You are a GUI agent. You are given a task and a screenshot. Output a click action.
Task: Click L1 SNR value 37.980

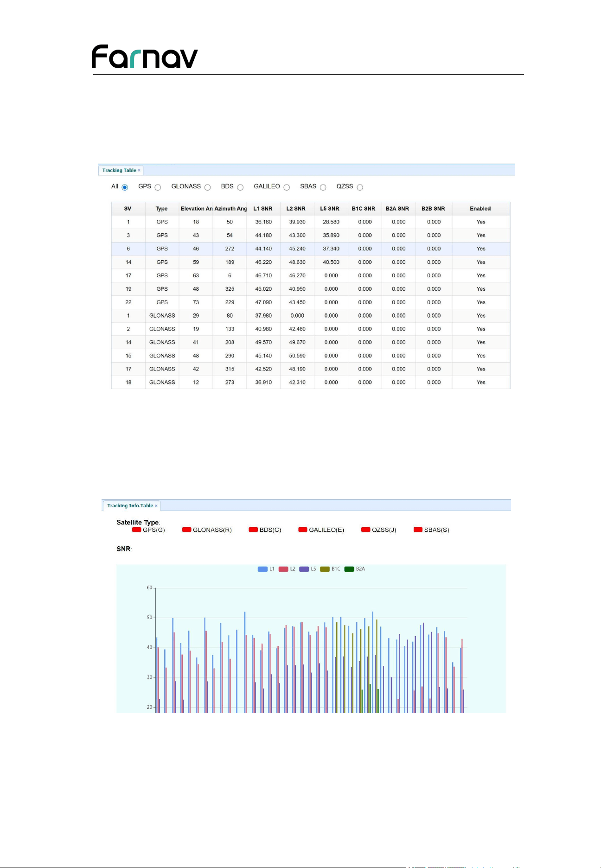tap(263, 316)
